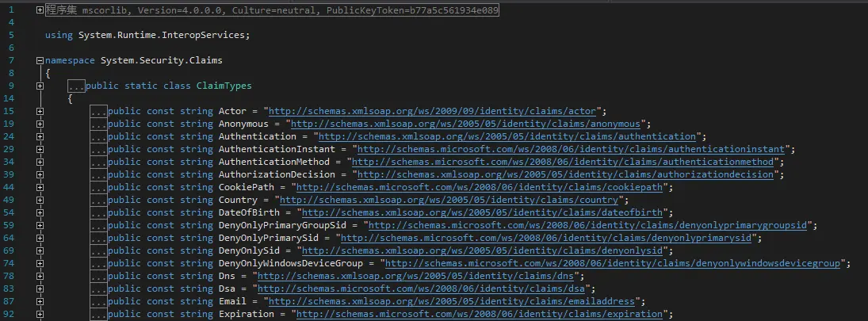Screen dimensions: 868x321
Task: Expand the block on the DenyOnlyPrimarySid line
Action: point(40,239)
